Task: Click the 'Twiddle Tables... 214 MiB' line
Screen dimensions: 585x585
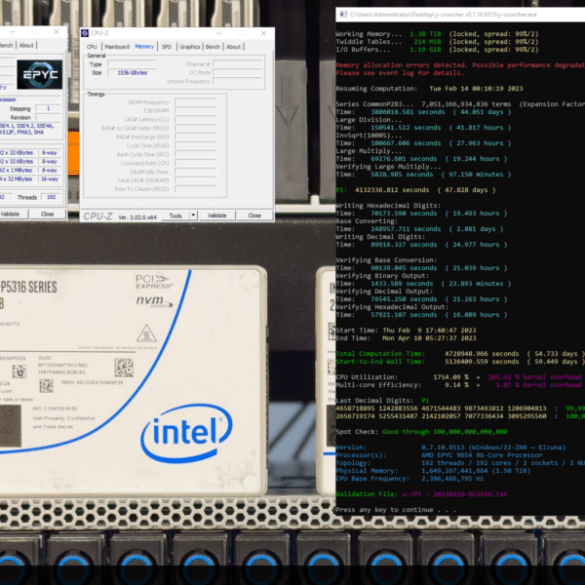Action: [437, 42]
